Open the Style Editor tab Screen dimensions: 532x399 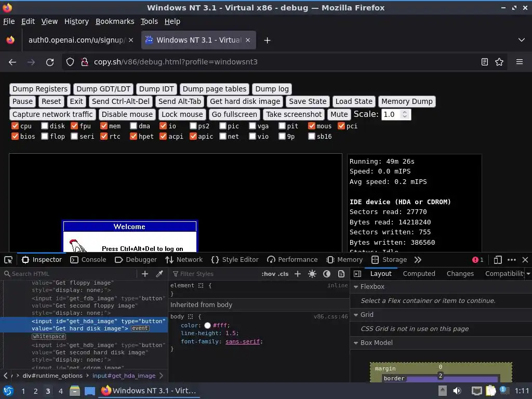tap(235, 260)
